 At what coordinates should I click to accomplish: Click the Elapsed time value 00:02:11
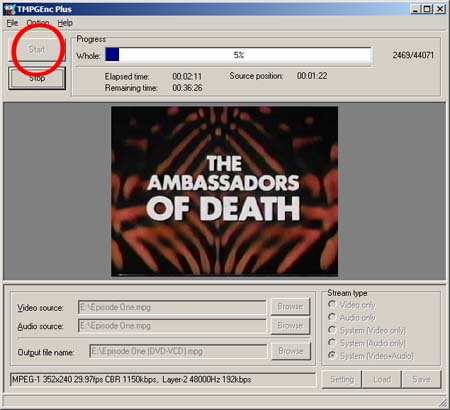pos(187,76)
